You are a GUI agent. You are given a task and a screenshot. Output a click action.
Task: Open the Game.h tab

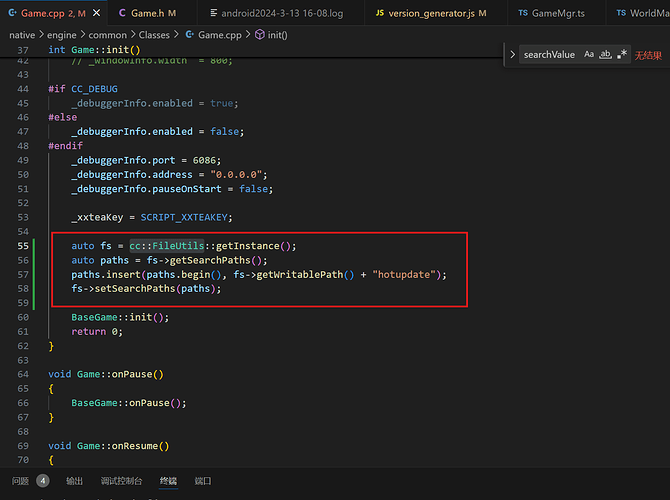153,13
